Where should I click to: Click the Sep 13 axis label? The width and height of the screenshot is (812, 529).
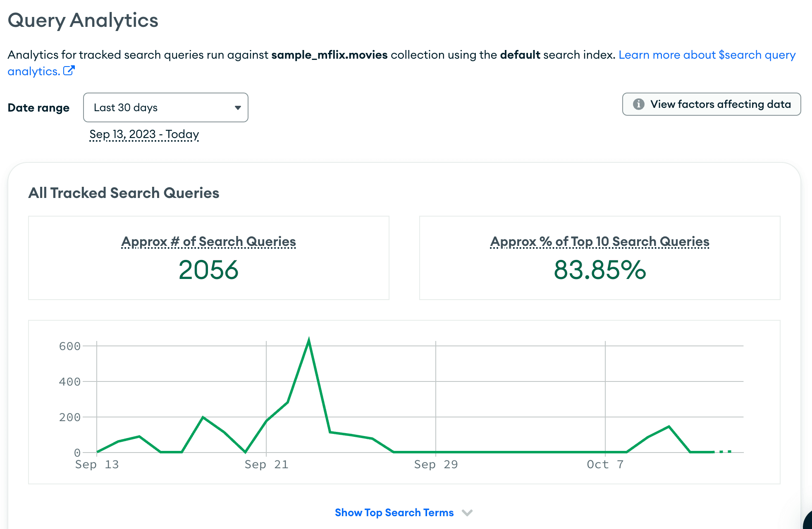tap(97, 465)
